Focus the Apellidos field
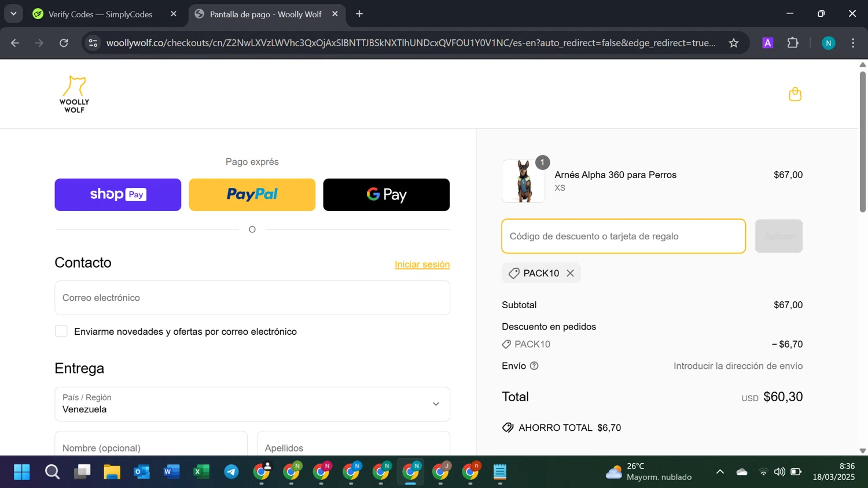The image size is (868, 488). (x=354, y=443)
